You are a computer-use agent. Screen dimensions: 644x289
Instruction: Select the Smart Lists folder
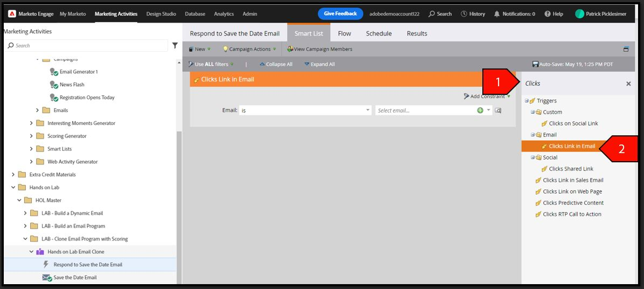point(59,149)
